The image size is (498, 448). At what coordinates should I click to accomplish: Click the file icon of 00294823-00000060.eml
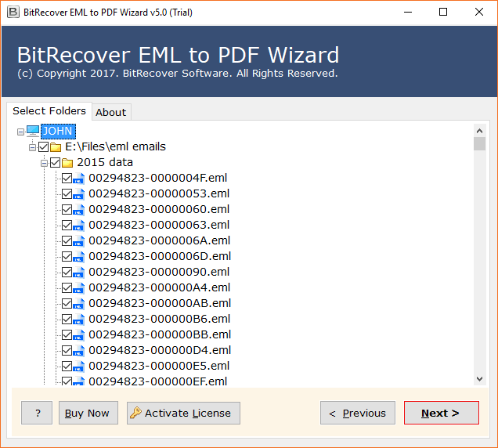tap(79, 210)
